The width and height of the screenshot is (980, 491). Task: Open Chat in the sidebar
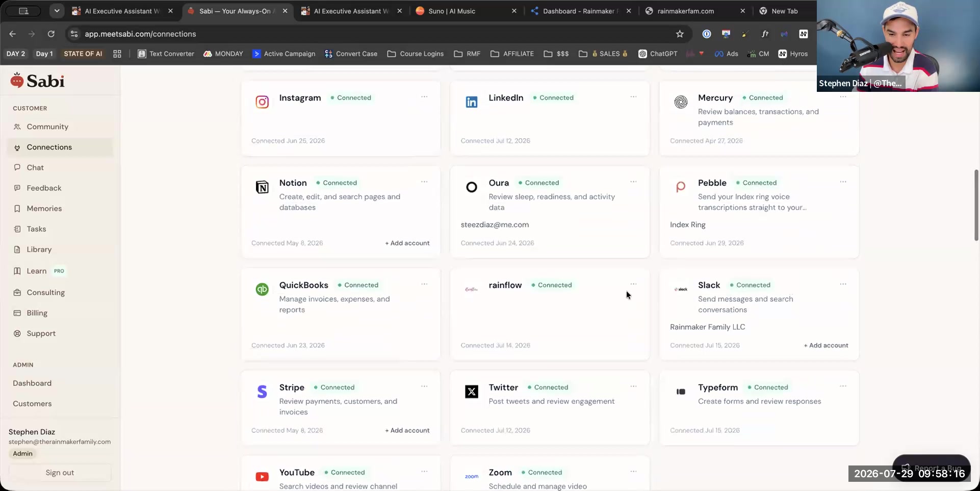[60, 167]
